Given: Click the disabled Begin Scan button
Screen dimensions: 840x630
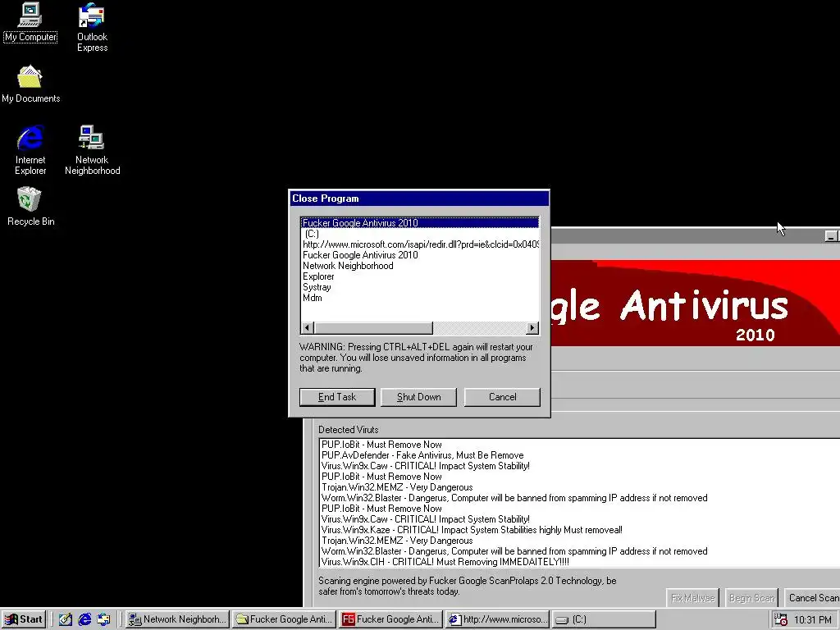Looking at the screenshot, I should [751, 598].
